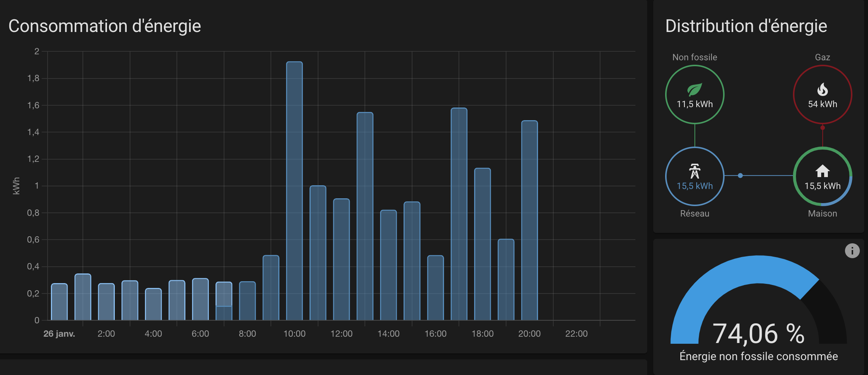
Task: Click the Réseau label
Action: pos(694,214)
